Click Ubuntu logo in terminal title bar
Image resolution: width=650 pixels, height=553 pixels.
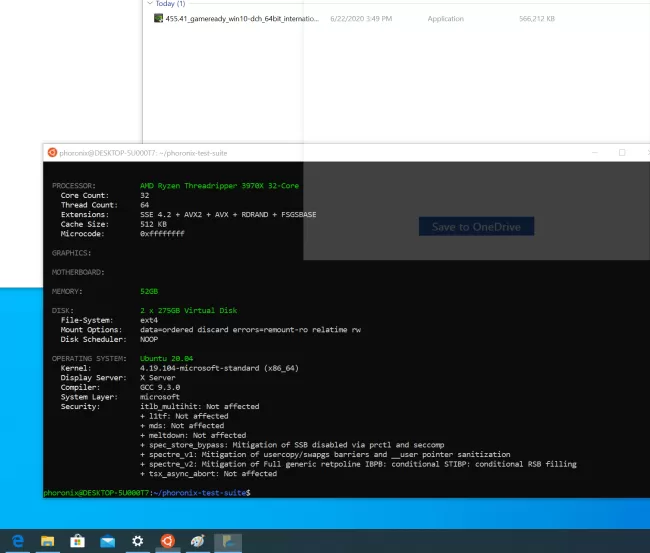pyautogui.click(x=52, y=153)
